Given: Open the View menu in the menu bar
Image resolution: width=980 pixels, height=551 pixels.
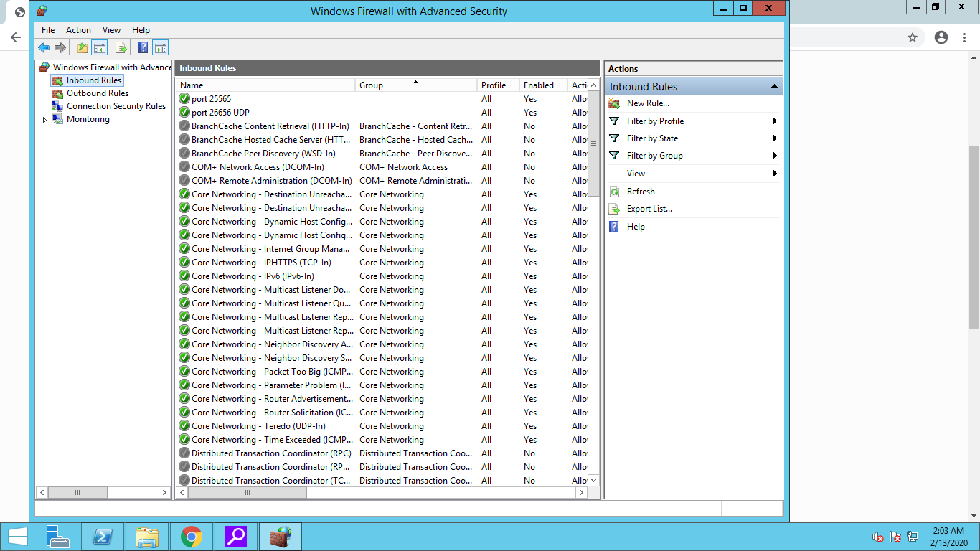Looking at the screenshot, I should point(111,30).
